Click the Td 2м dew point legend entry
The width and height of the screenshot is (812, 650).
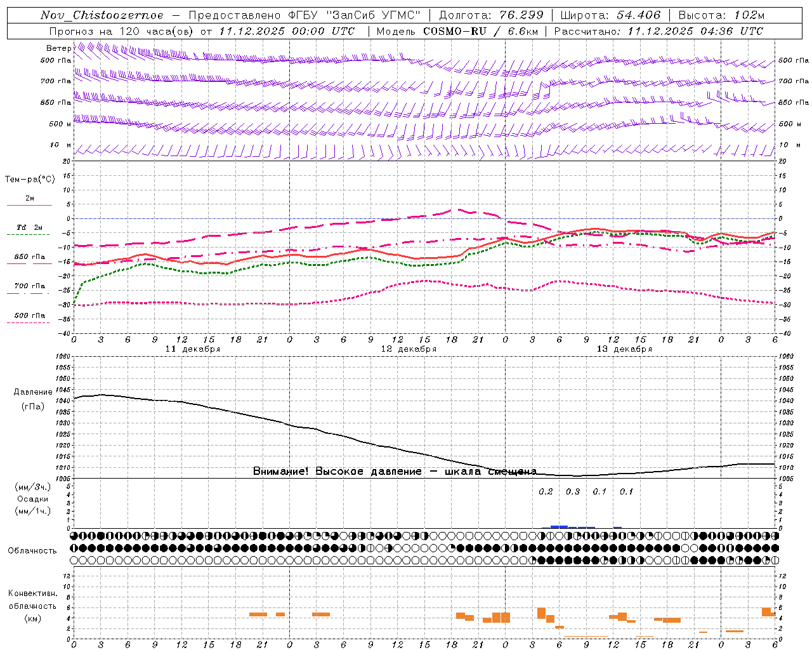coord(30,227)
